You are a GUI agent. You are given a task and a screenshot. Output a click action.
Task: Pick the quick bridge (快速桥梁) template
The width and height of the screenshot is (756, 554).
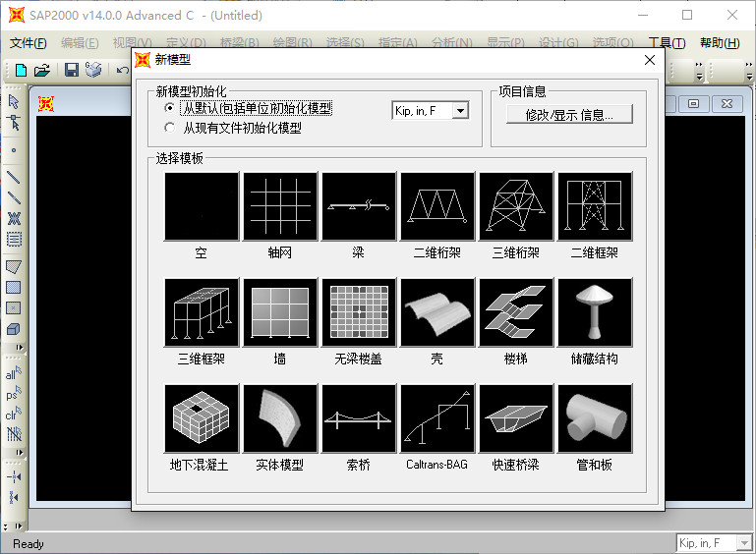516,418
